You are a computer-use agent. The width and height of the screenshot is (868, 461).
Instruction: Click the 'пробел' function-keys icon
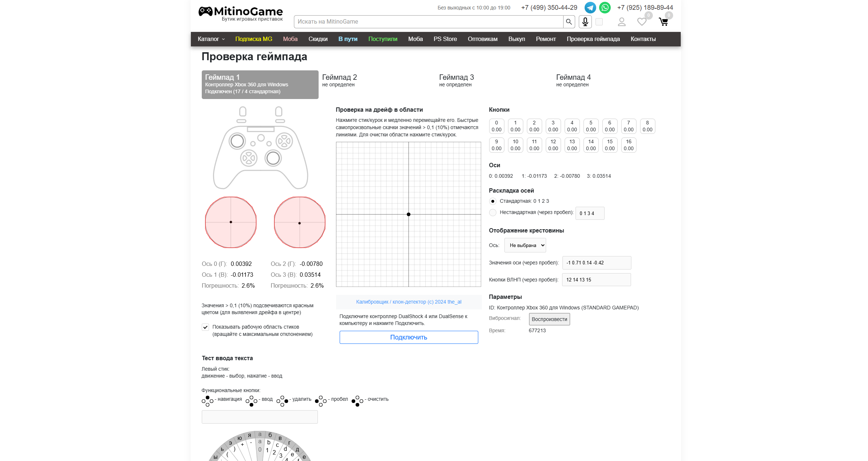click(x=321, y=401)
